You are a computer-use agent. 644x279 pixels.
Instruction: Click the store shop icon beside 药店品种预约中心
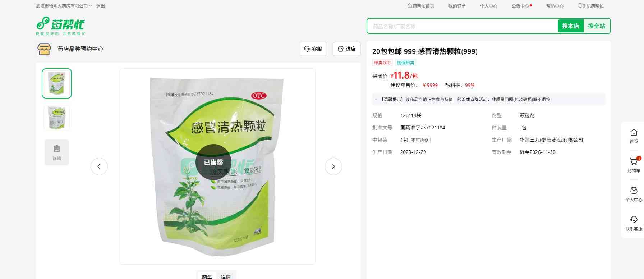coord(44,49)
